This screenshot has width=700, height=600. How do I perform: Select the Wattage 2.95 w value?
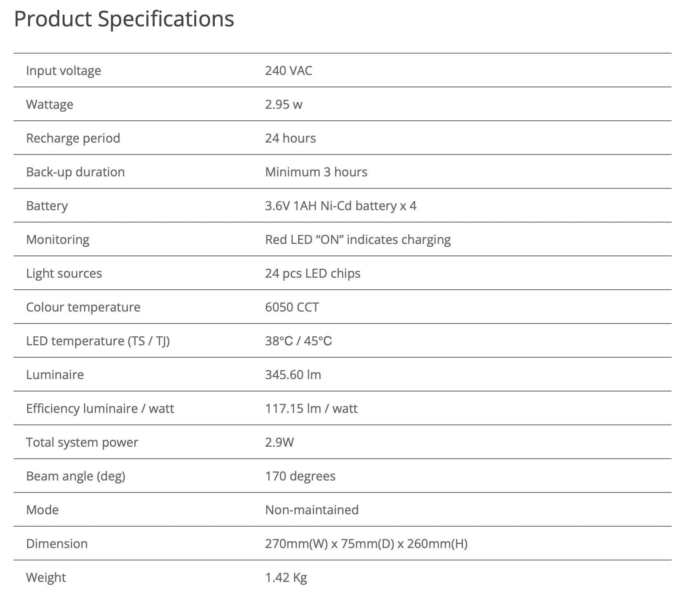pos(284,104)
